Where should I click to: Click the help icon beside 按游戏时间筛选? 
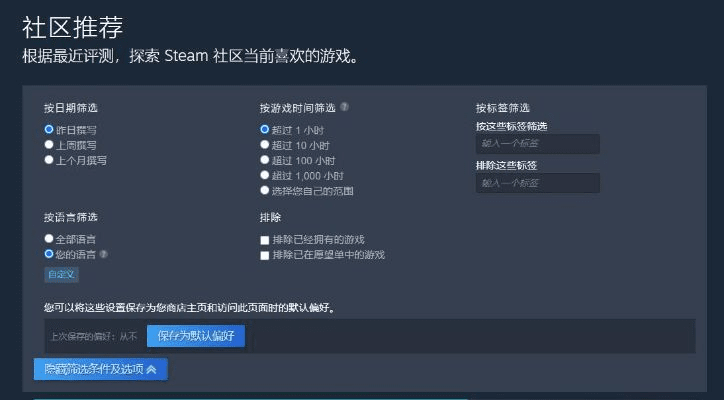coord(345,107)
